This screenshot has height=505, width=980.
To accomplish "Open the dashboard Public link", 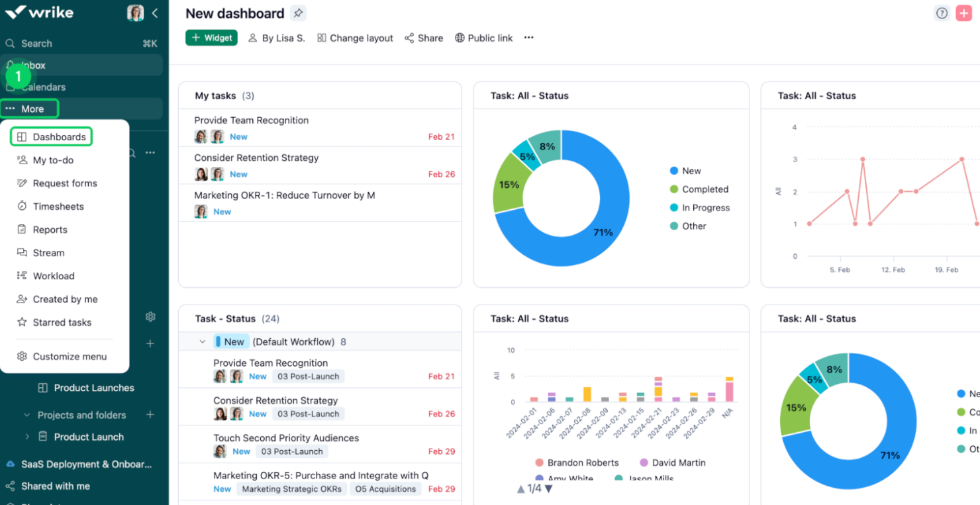I will 484,38.
